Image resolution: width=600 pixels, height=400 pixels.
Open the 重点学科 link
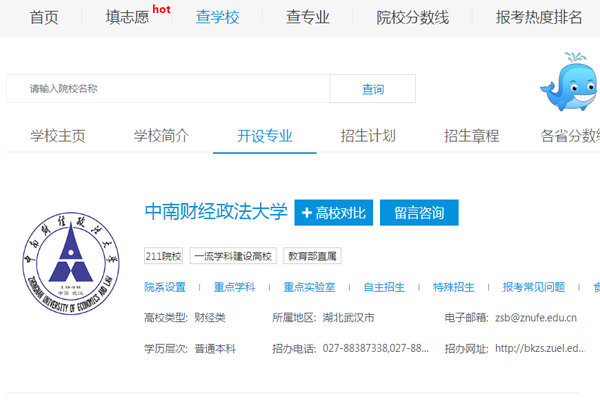[x=234, y=287]
